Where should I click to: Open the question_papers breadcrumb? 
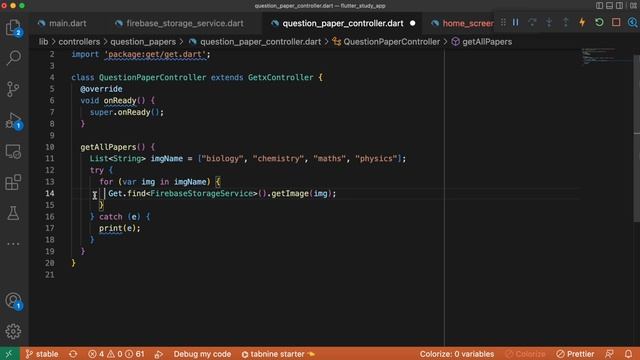coord(143,42)
